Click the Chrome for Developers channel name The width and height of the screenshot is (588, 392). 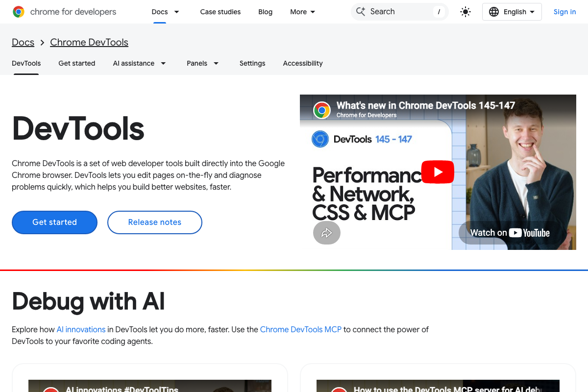click(x=367, y=115)
